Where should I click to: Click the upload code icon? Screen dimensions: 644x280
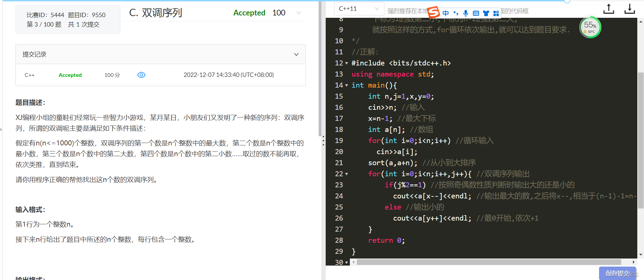pyautogui.click(x=609, y=9)
